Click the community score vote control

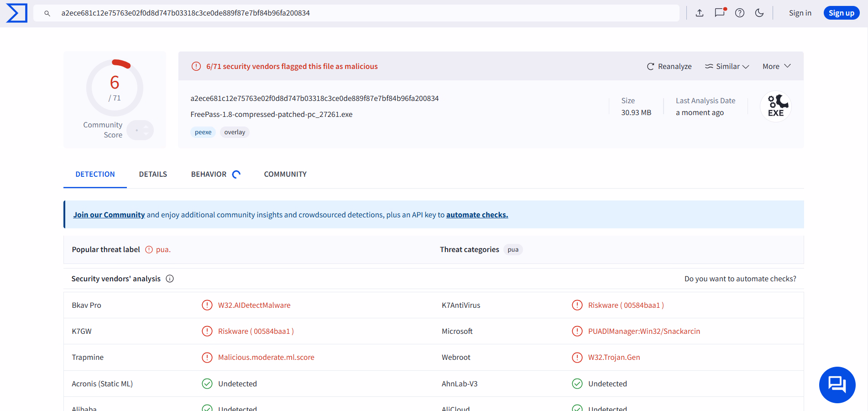140,130
